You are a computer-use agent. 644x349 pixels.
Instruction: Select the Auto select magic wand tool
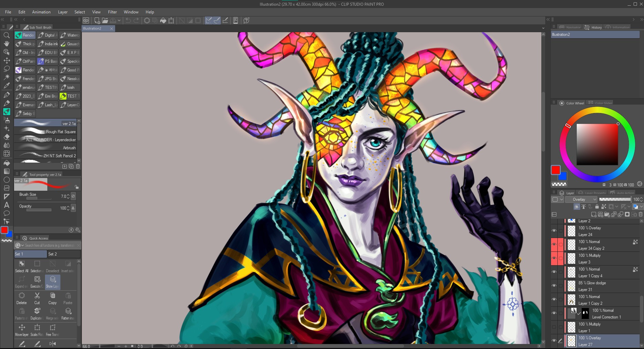click(6, 77)
